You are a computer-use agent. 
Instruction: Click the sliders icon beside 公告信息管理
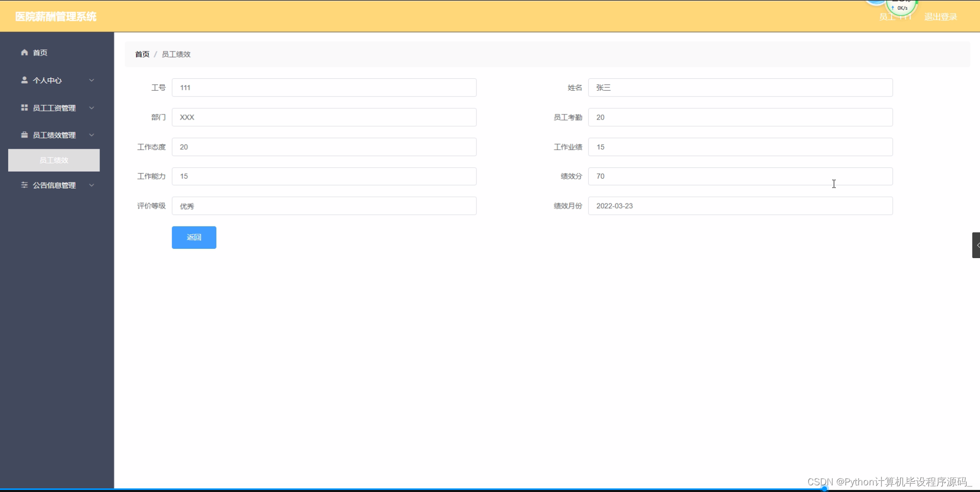coord(24,185)
